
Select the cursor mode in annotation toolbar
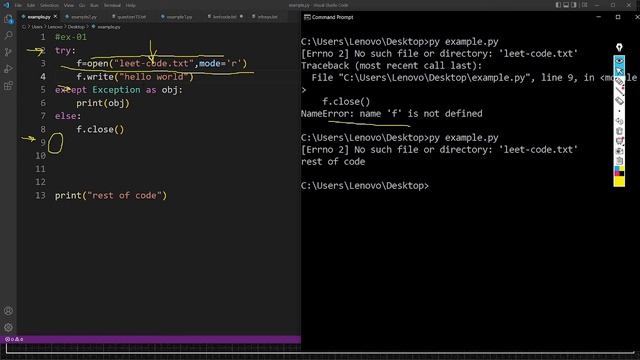click(x=619, y=71)
